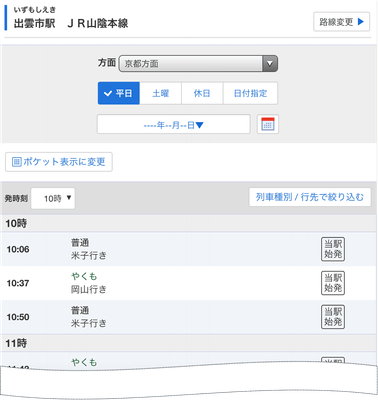Select the 日付指定 date specification tab
This screenshot has height=400, width=378.
[250, 93]
